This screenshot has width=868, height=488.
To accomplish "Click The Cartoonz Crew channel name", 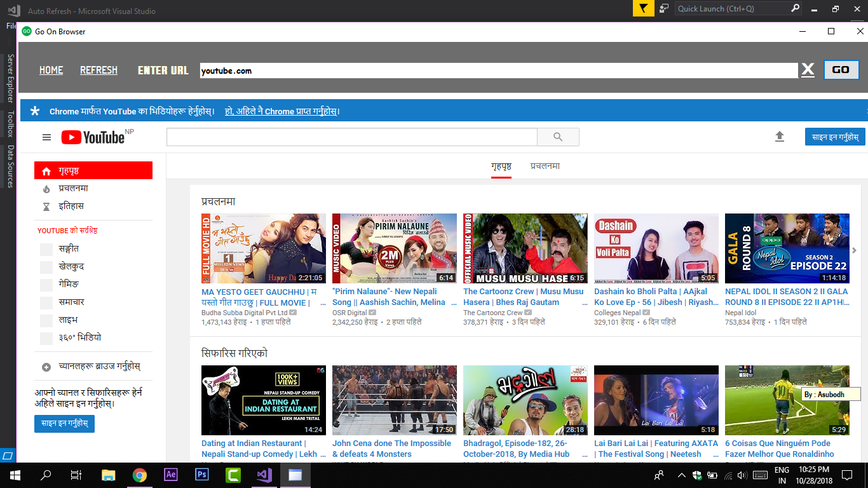I will pos(493,313).
